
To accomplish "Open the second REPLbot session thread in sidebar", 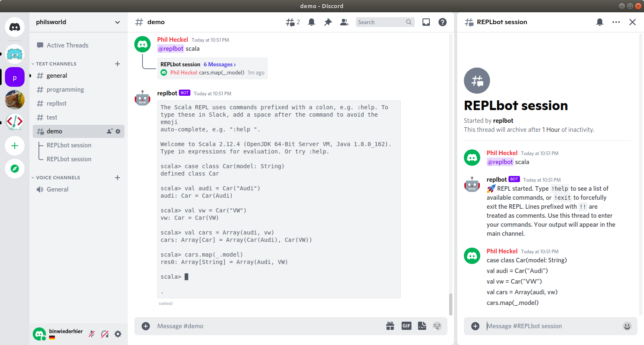I will (x=69, y=159).
